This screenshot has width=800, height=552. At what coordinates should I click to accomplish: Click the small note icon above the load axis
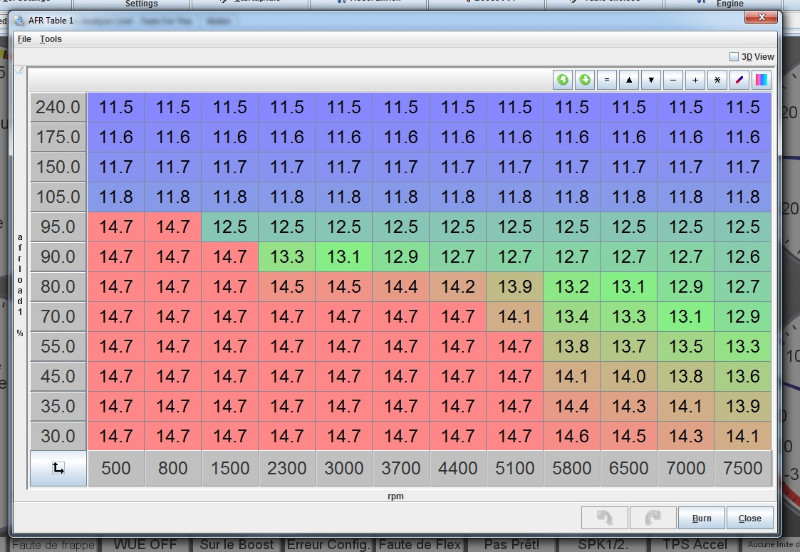pyautogui.click(x=20, y=70)
